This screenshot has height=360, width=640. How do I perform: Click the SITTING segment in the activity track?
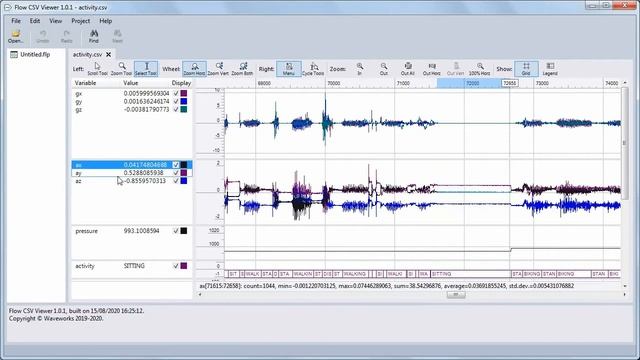pos(470,274)
